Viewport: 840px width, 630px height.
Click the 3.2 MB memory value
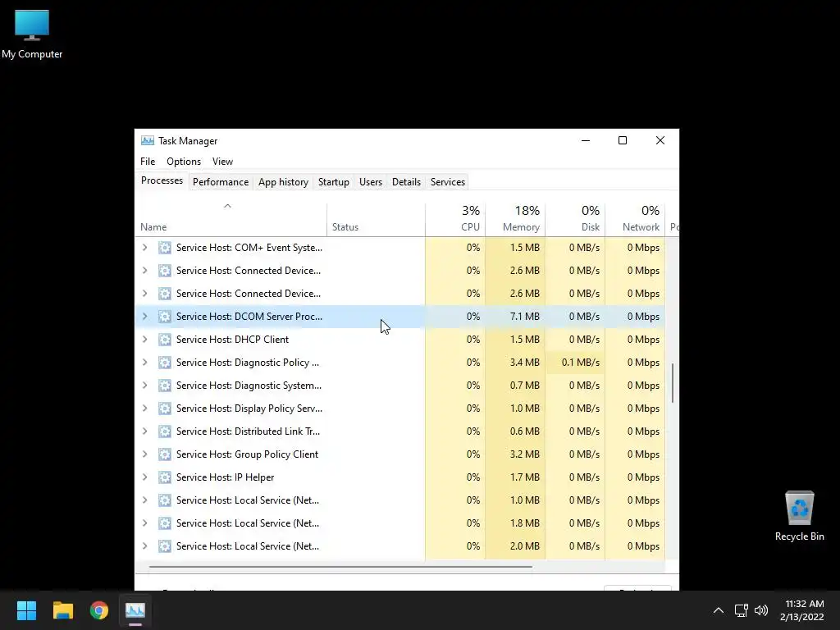pyautogui.click(x=524, y=454)
